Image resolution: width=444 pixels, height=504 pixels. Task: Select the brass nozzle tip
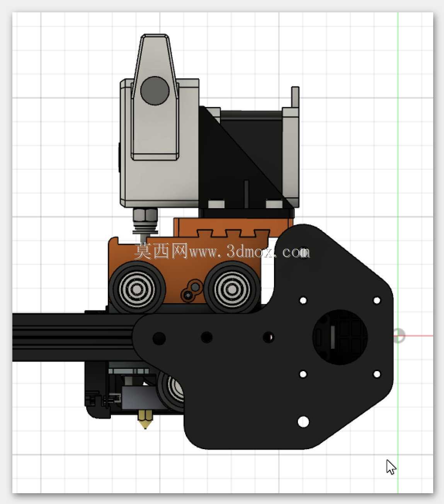[x=145, y=419]
